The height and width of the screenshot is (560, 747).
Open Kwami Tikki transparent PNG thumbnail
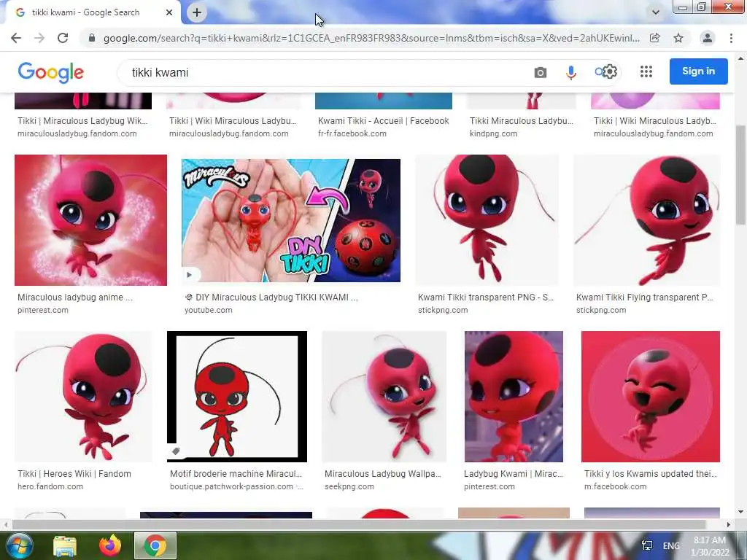(x=487, y=220)
